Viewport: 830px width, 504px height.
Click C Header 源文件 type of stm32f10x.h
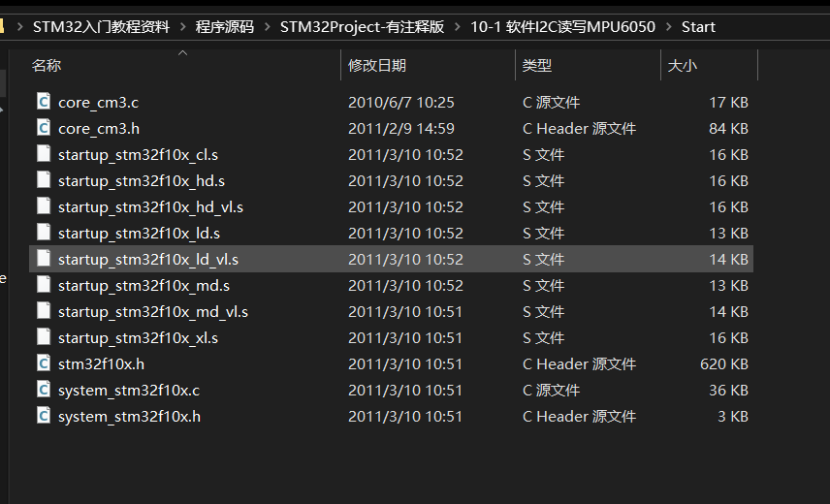click(579, 363)
